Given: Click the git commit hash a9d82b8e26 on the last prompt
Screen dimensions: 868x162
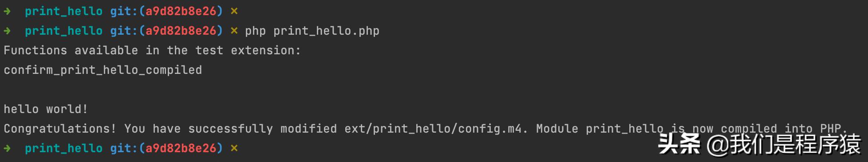Looking at the screenshot, I should pos(181,148).
